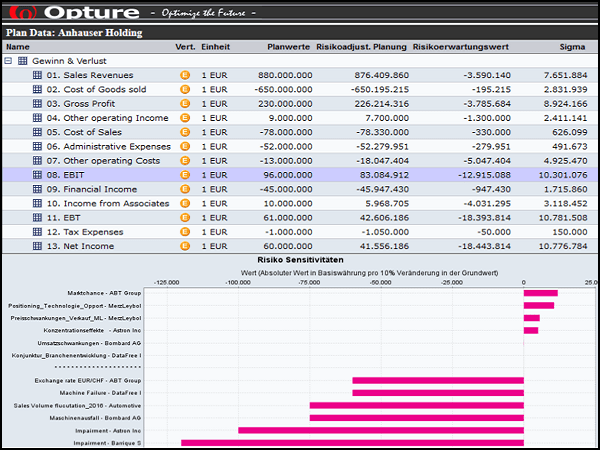Click the orange E icon for Financial Income
Viewport: 600px width, 450px height.
coord(184,189)
